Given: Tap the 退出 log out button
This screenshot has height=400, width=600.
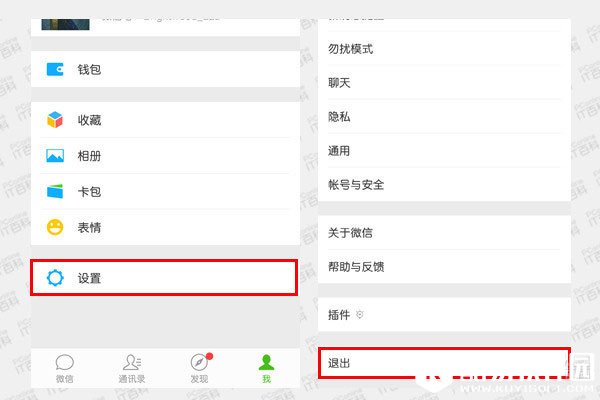Looking at the screenshot, I should click(444, 363).
